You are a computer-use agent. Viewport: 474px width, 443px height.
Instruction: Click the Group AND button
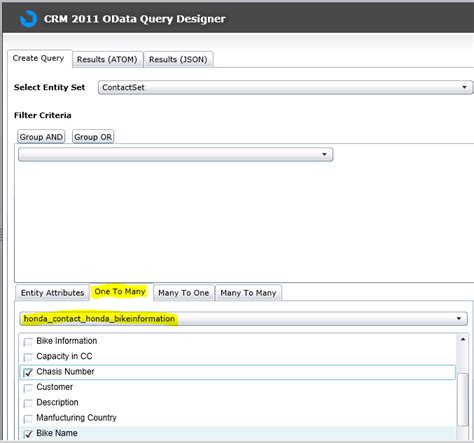tap(41, 137)
